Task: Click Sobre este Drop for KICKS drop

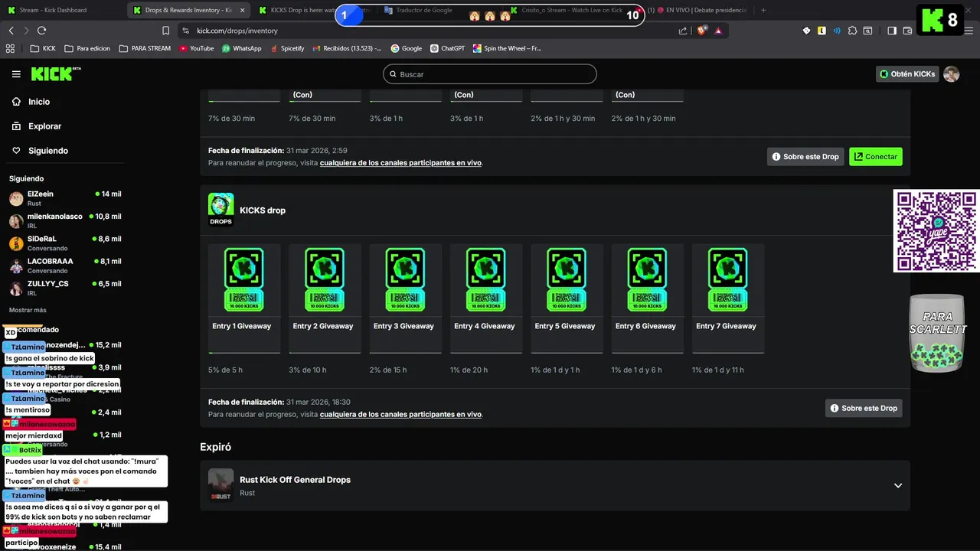Action: click(864, 408)
